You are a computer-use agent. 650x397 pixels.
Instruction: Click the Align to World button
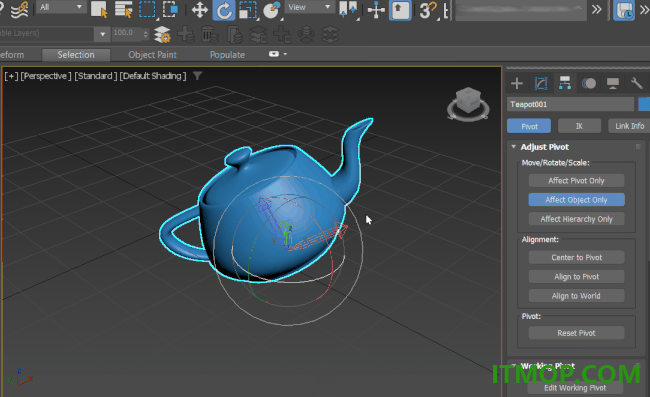click(x=576, y=296)
